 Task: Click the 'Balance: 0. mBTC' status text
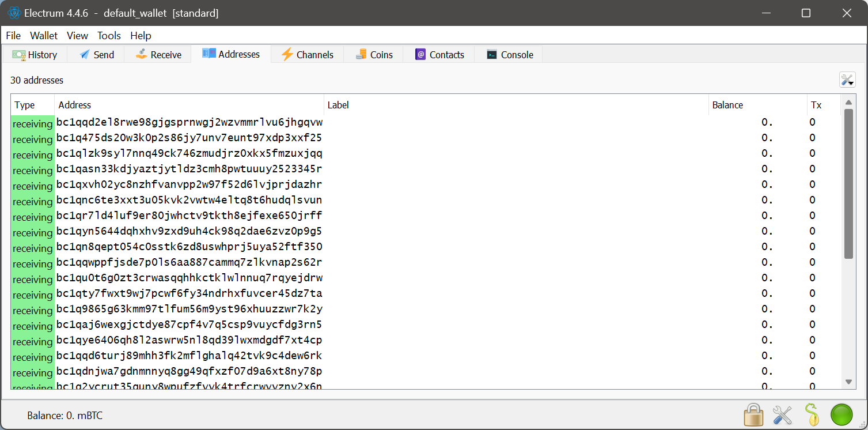click(x=65, y=416)
